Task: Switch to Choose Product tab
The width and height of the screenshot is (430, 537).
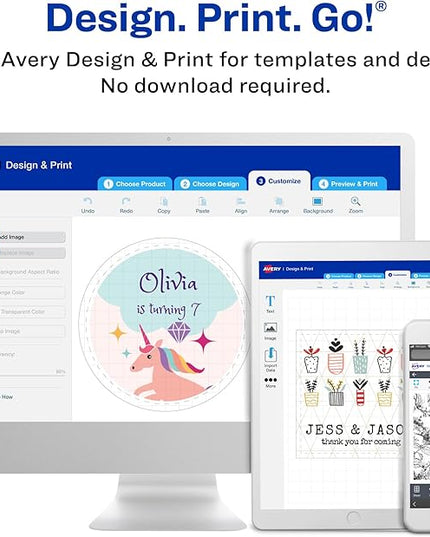Action: click(135, 184)
